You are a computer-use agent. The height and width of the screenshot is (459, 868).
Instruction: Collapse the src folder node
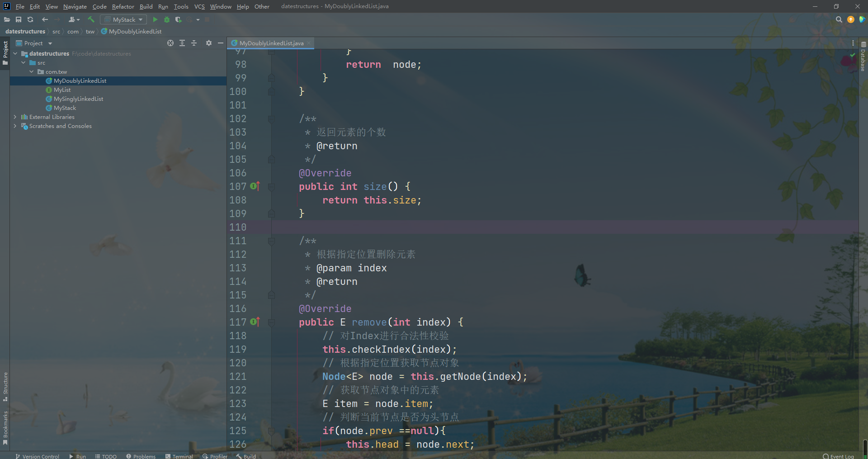tap(24, 62)
